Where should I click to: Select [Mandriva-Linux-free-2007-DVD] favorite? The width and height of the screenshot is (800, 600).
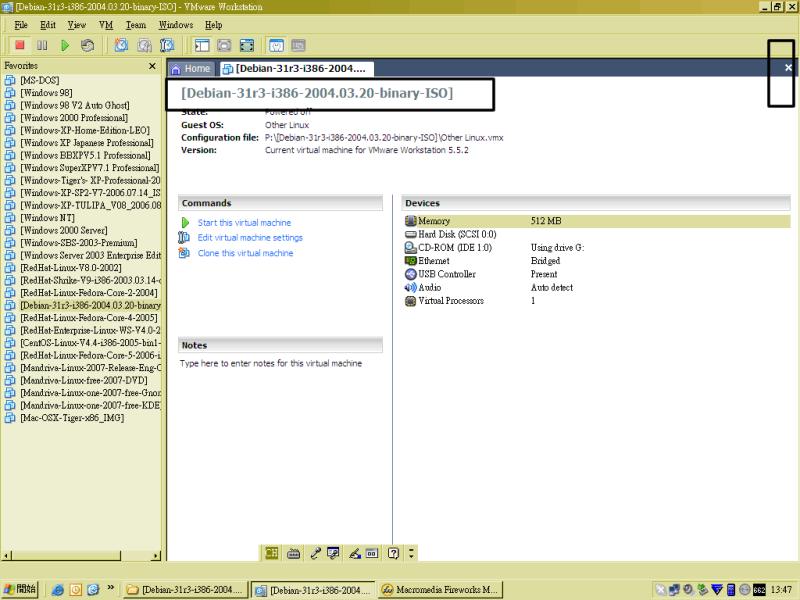[x=84, y=380]
